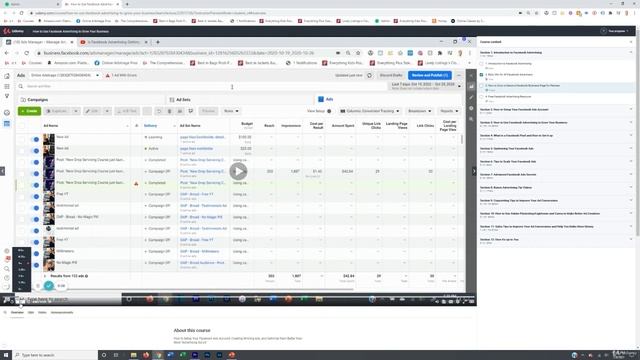Click the A/B Test toolbar button

(x=127, y=111)
